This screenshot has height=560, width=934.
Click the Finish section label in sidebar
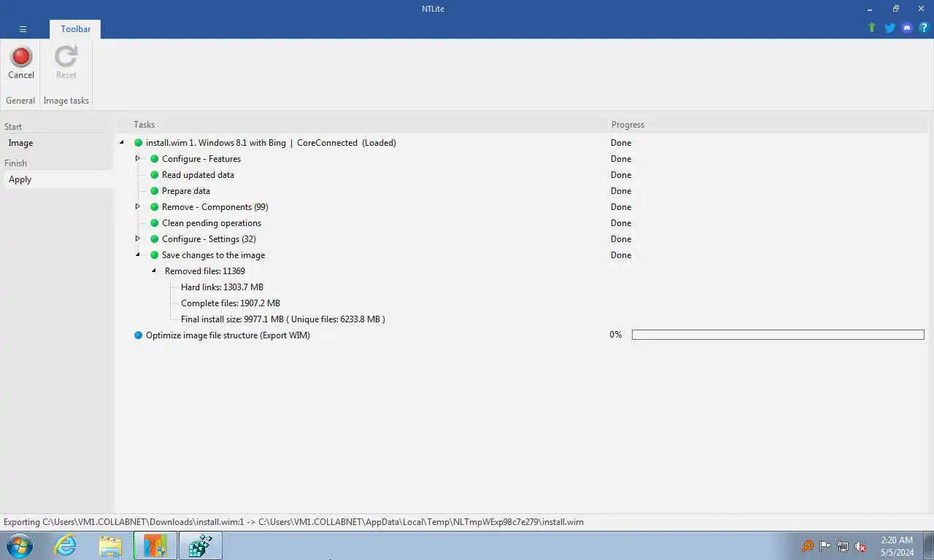coord(15,163)
